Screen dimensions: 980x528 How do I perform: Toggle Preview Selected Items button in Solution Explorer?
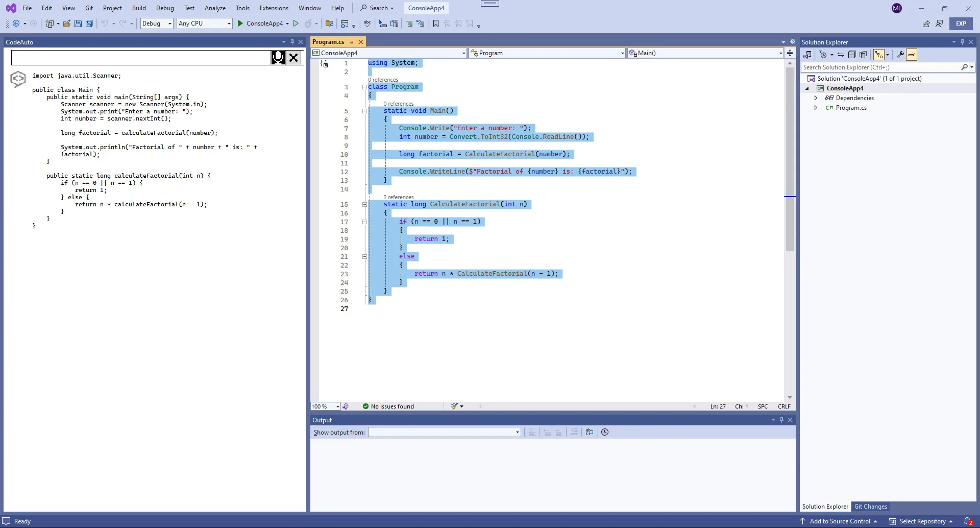click(x=912, y=55)
